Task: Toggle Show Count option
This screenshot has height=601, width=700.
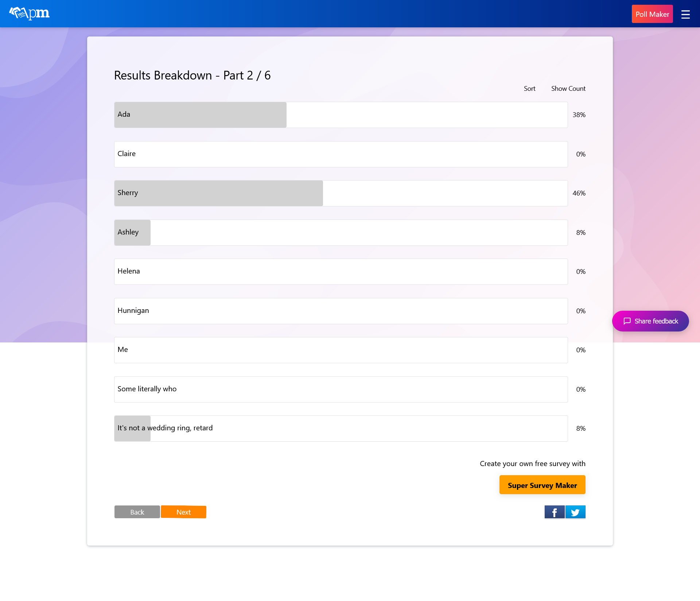Action: tap(568, 89)
